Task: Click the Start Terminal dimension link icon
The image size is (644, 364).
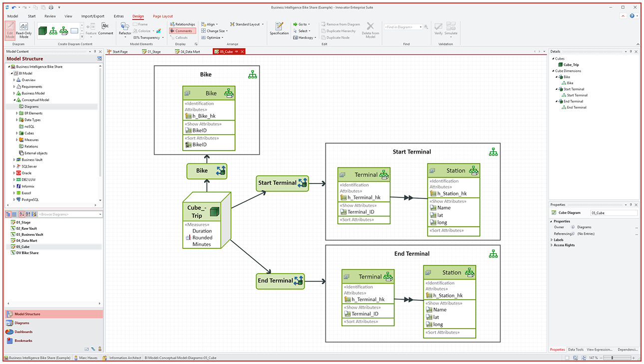Action: [302, 183]
